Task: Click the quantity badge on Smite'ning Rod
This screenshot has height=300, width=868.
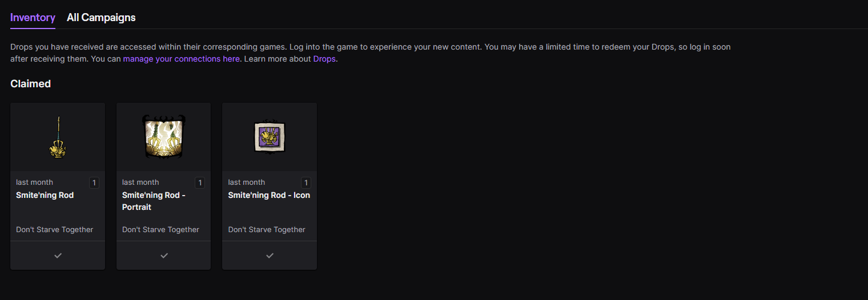Action: [x=94, y=183]
